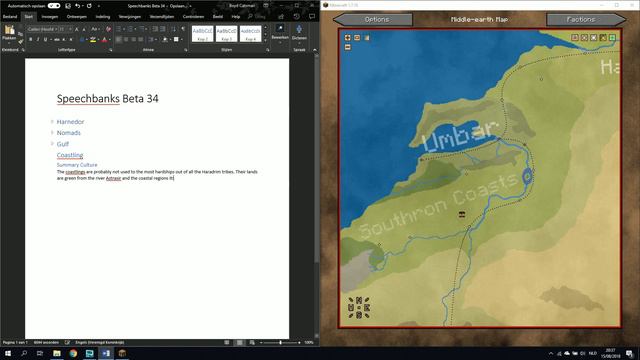Screen dimensions: 640x360
Task: Click the language indicator in Word status bar
Action: pos(100,342)
